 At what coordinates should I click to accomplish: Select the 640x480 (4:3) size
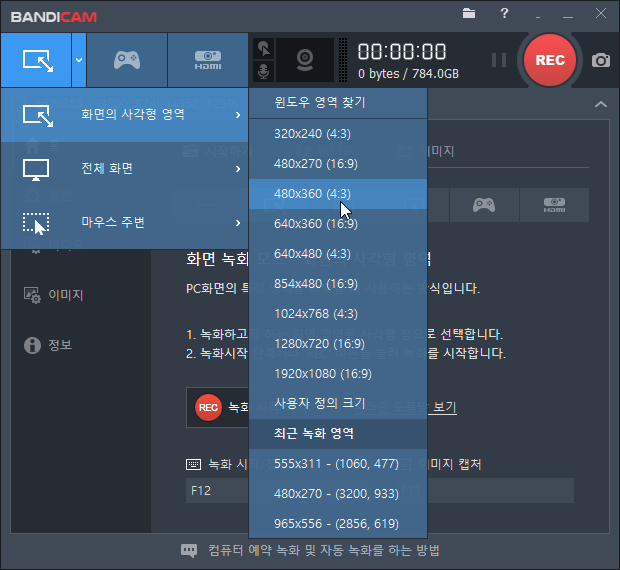click(x=338, y=254)
